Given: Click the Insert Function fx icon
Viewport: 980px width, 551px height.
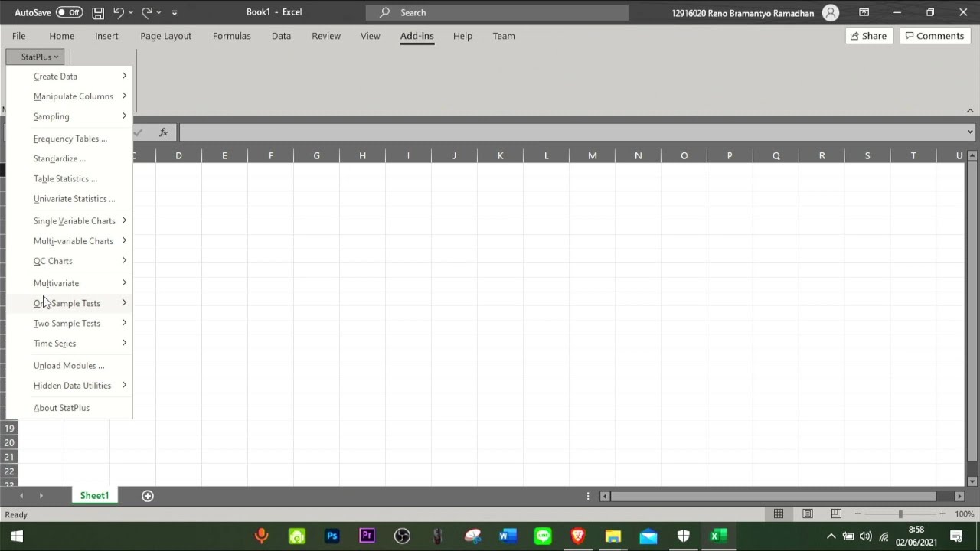Looking at the screenshot, I should click(x=163, y=132).
